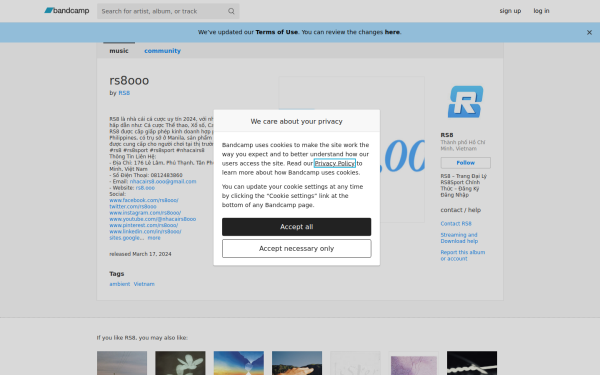The image size is (600, 375).
Task: Click the Vietnam tag
Action: (x=144, y=284)
